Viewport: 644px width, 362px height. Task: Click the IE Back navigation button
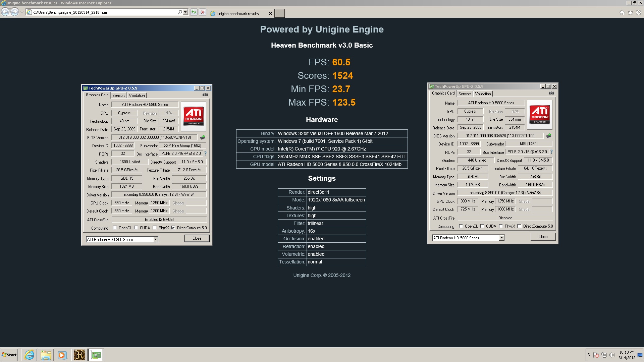[5, 12]
